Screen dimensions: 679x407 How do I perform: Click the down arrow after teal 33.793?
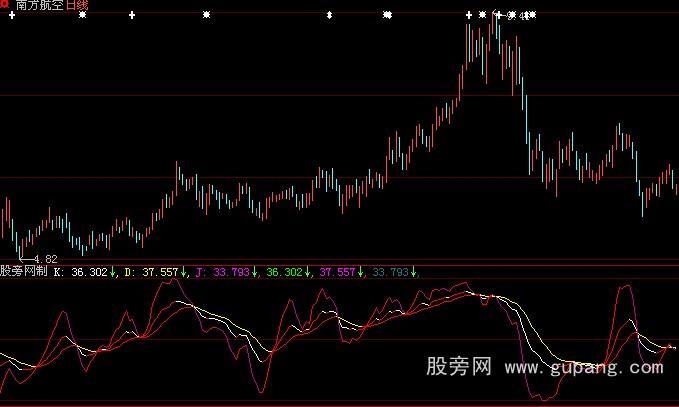(x=414, y=272)
